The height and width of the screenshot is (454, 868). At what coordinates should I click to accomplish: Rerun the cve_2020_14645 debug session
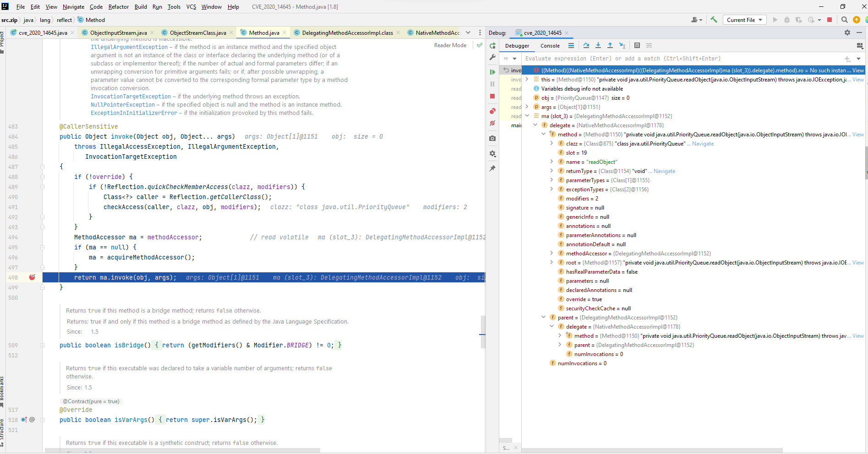(492, 45)
